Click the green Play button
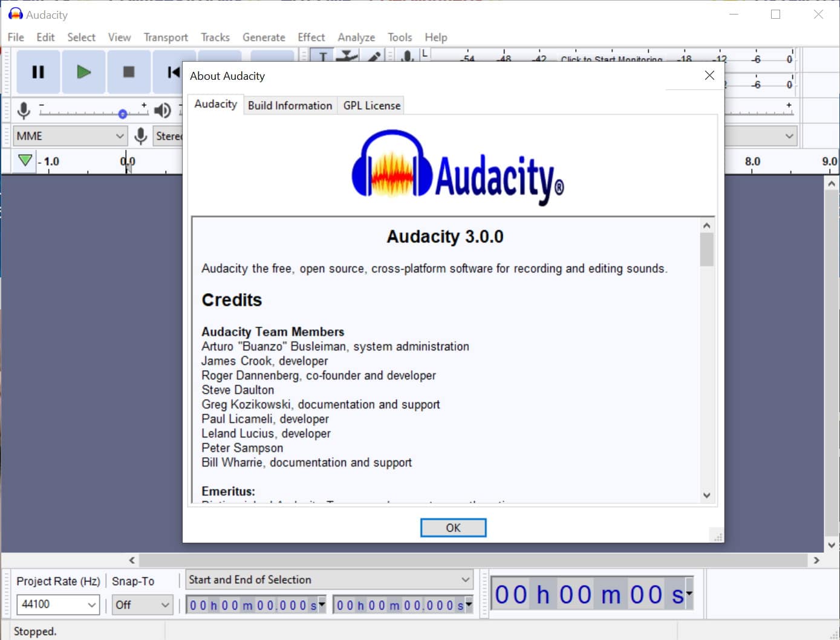840x640 pixels. [x=83, y=72]
